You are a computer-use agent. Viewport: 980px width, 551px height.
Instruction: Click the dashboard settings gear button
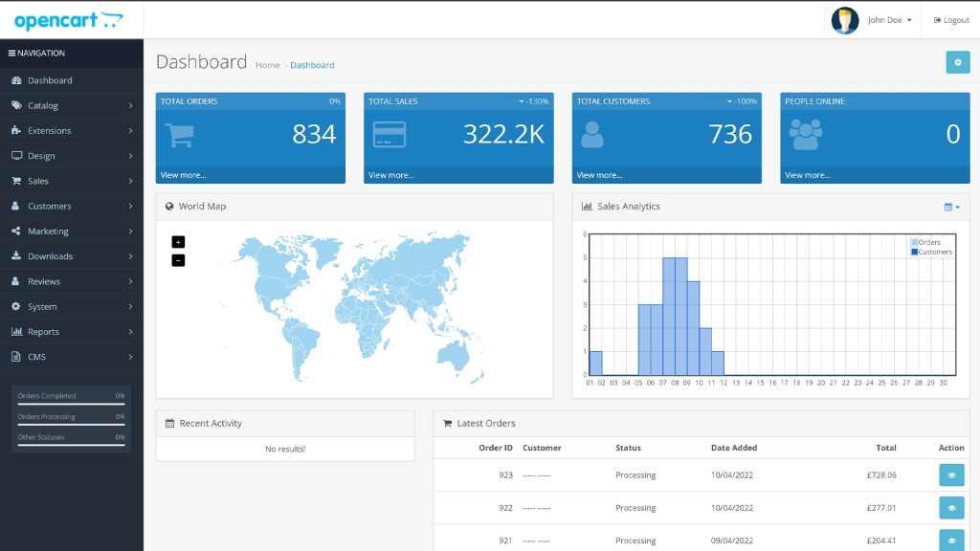tap(957, 62)
